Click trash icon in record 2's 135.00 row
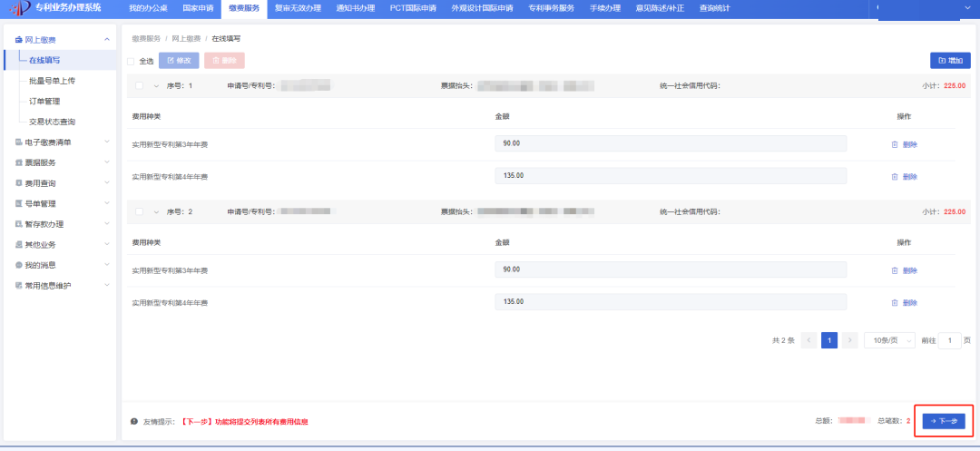Screen dimensions: 980x451 point(895,302)
